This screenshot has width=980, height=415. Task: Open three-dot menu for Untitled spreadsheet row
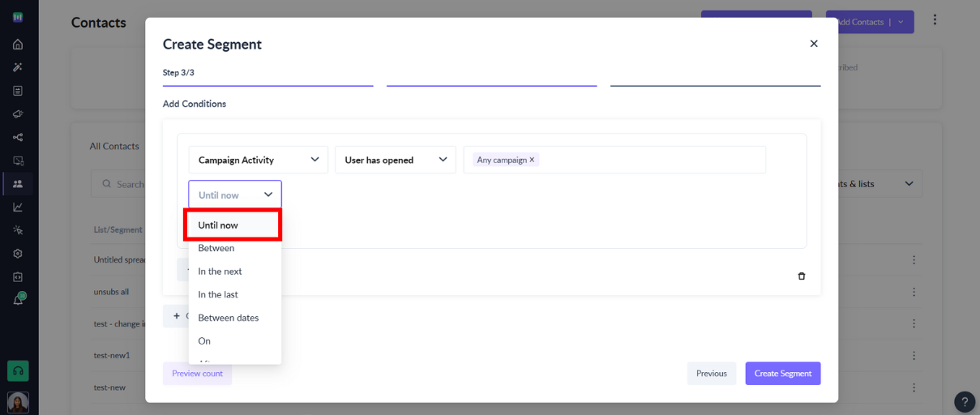click(x=914, y=260)
